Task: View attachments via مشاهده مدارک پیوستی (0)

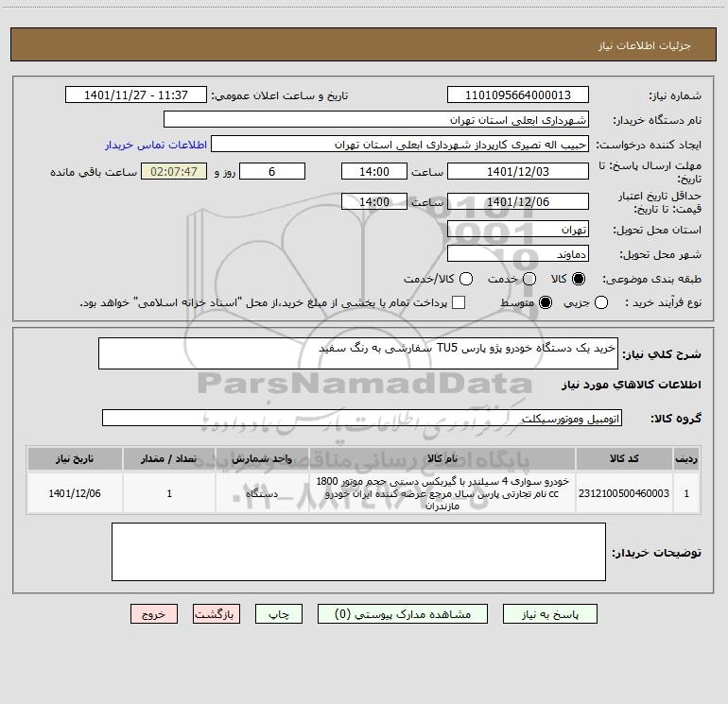Action: pos(403,614)
